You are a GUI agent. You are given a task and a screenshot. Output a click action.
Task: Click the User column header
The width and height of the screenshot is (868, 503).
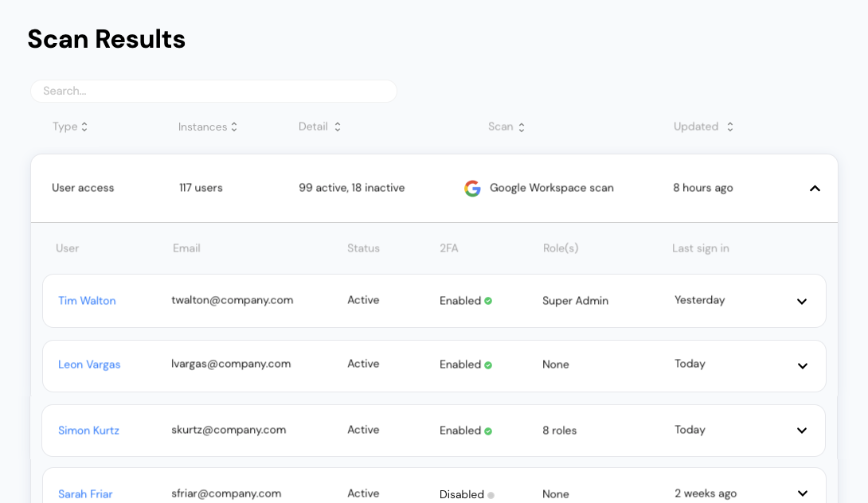[x=67, y=248]
